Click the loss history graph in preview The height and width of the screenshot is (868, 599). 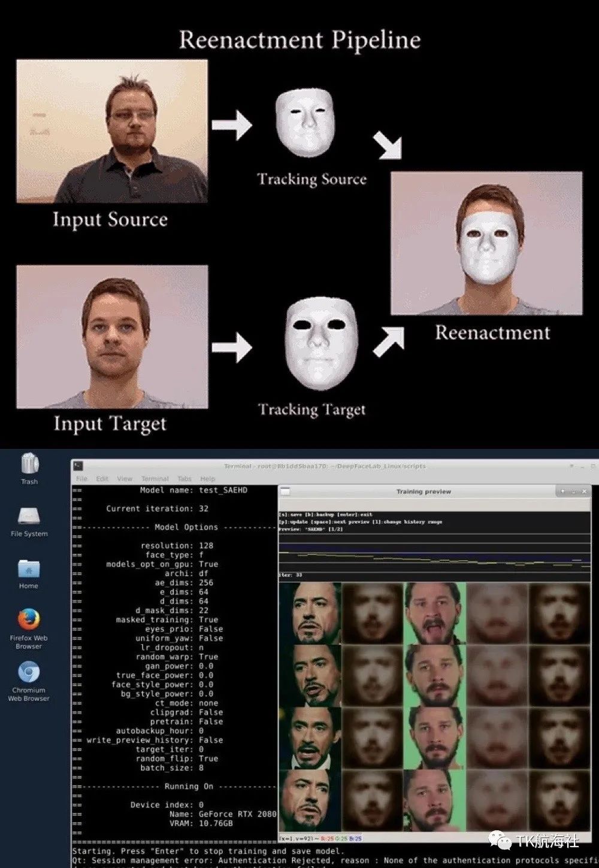[x=434, y=551]
